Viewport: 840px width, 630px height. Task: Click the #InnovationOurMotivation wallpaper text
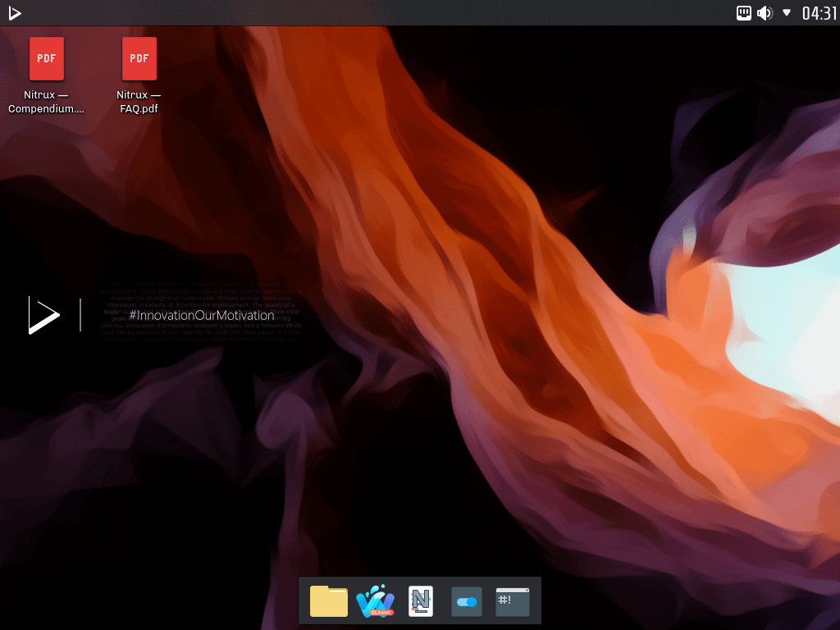point(202,315)
